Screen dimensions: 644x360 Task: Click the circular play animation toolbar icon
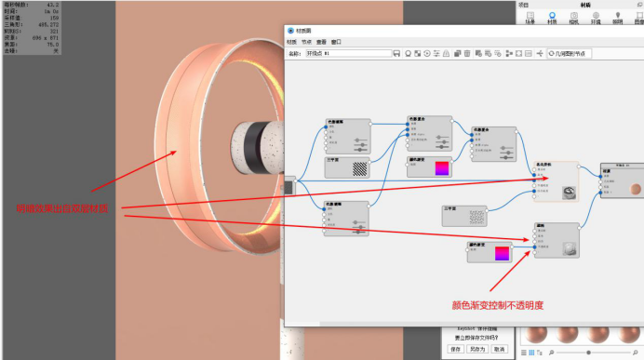pos(427,53)
